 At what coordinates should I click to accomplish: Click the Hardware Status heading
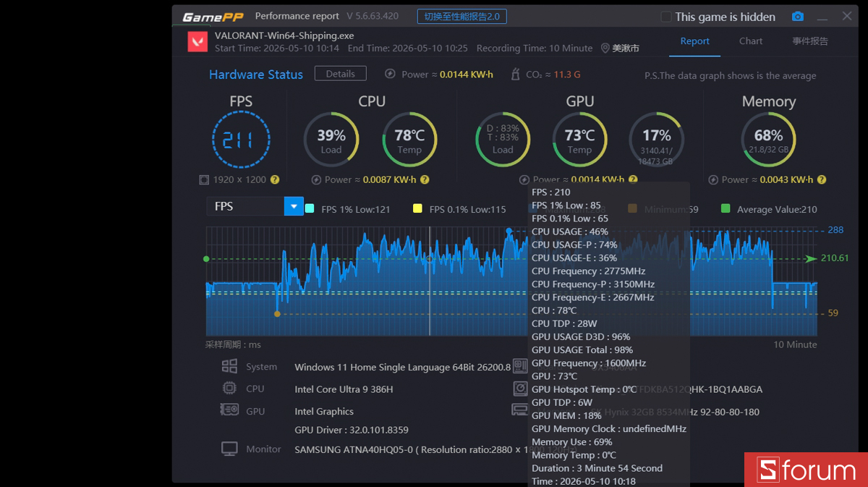click(x=256, y=75)
